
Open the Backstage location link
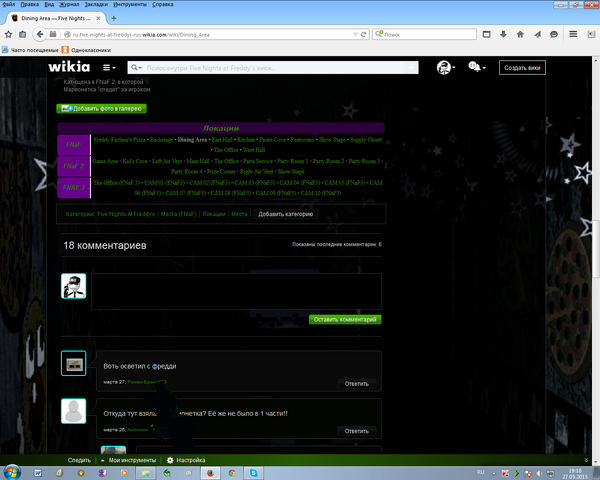161,140
